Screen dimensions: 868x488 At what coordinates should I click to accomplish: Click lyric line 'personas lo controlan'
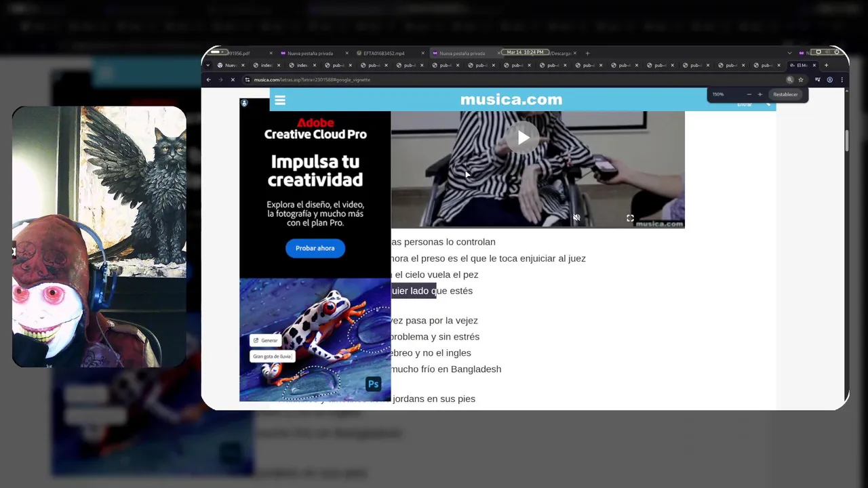point(448,242)
